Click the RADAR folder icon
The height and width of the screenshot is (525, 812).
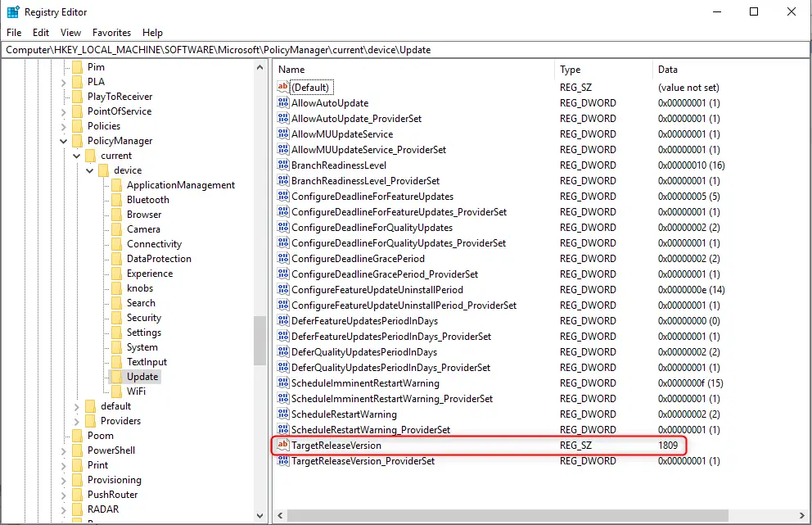pos(78,509)
